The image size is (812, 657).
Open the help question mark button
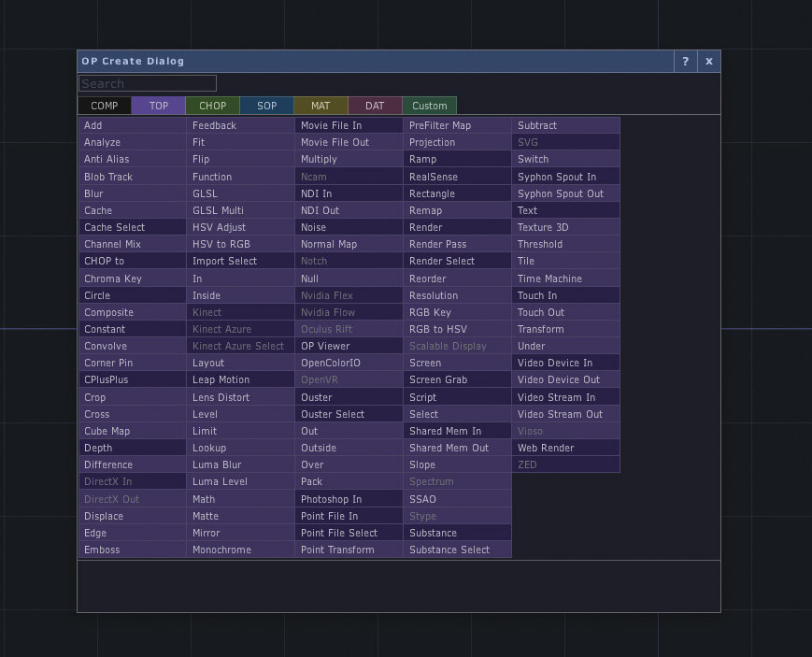[x=685, y=62]
